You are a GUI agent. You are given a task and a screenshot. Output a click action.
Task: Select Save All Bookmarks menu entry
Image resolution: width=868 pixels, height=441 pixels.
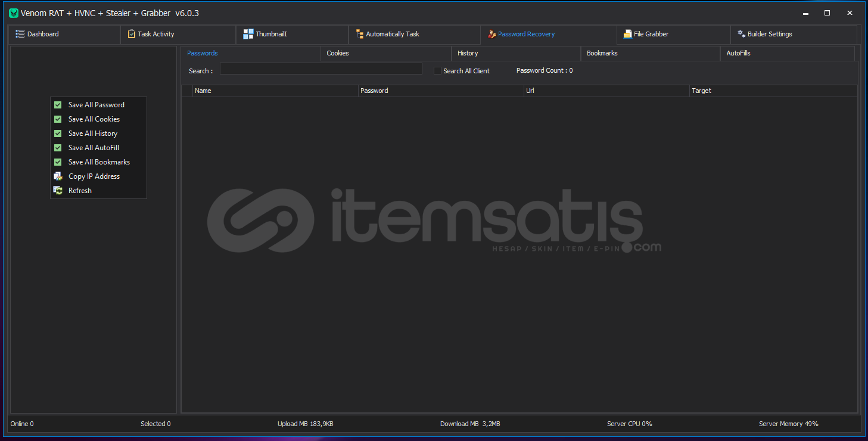click(98, 162)
